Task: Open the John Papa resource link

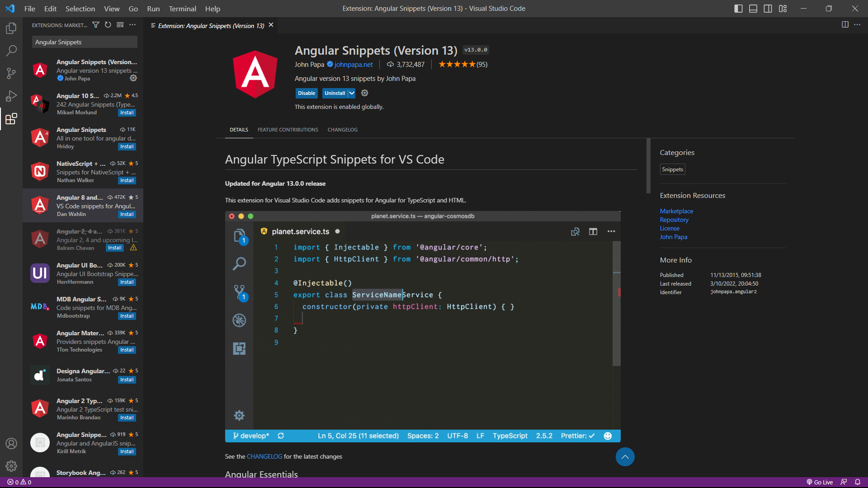Action: [673, 237]
